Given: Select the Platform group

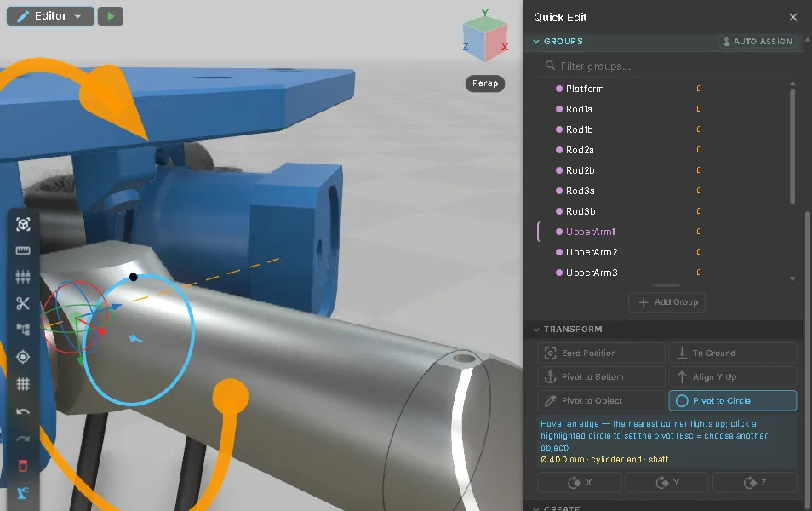Looking at the screenshot, I should pos(585,89).
